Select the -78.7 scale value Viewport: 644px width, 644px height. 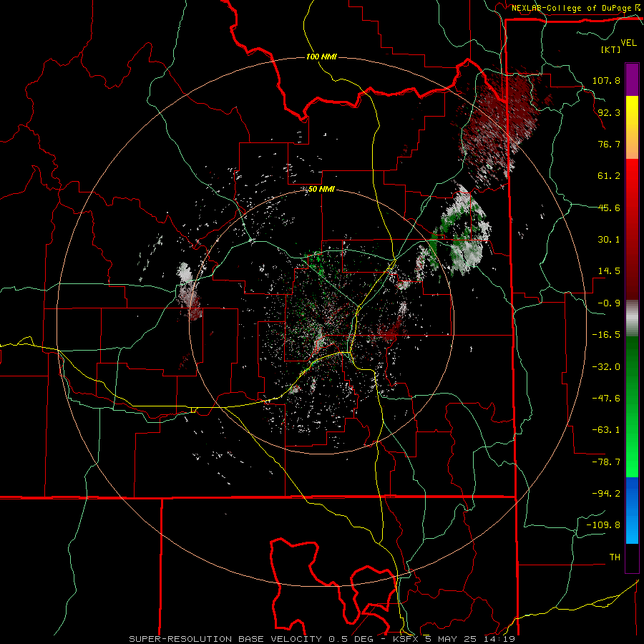pyautogui.click(x=606, y=462)
